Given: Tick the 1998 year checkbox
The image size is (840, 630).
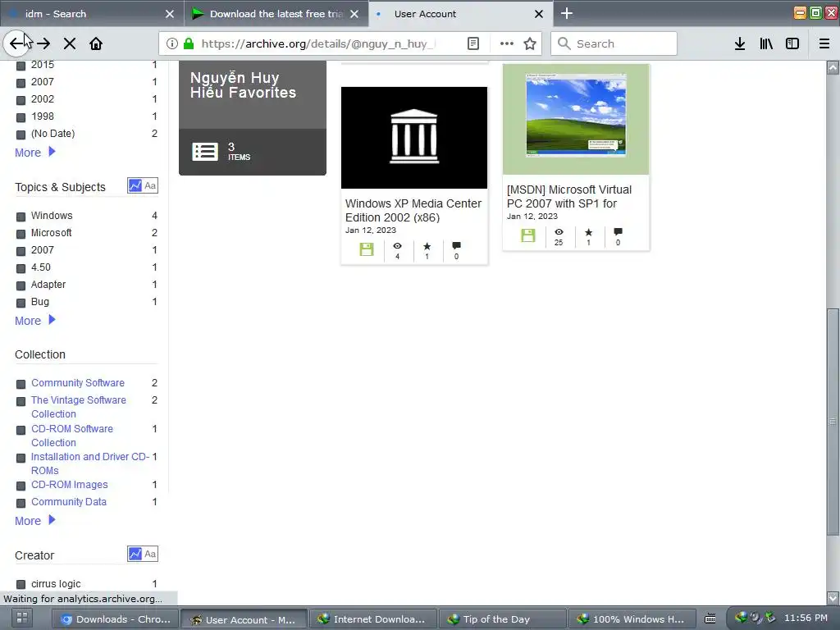Looking at the screenshot, I should (21, 116).
